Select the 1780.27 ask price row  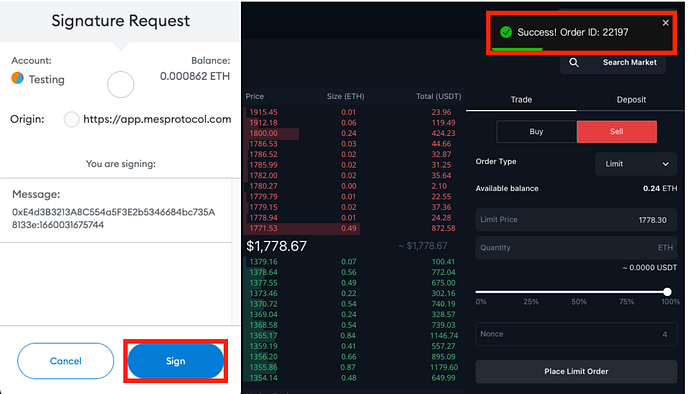(354, 186)
